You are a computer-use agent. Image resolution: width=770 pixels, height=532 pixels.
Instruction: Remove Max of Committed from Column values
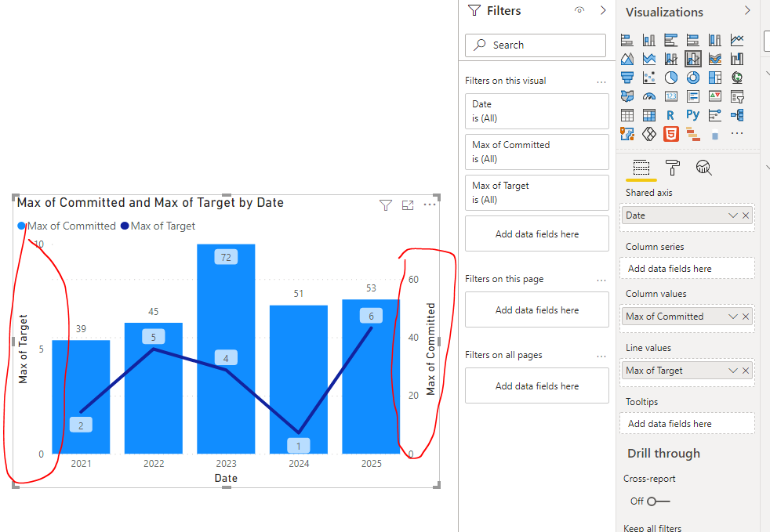tap(746, 317)
